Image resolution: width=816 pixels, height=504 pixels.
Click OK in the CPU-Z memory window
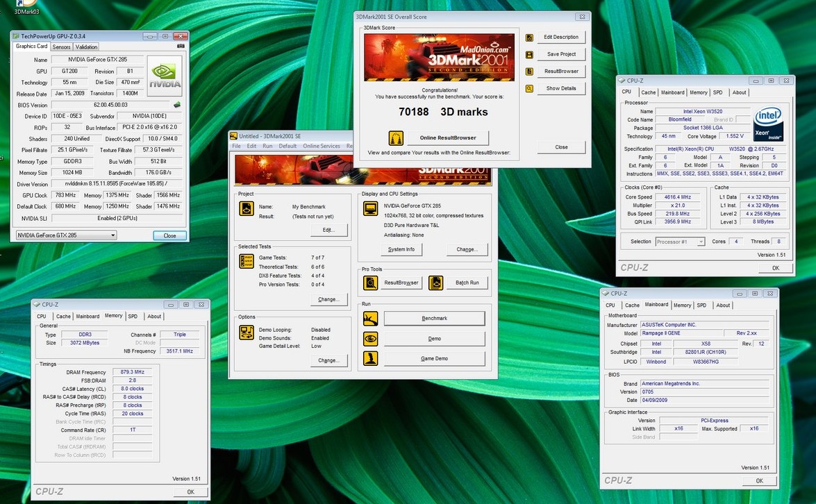pyautogui.click(x=190, y=492)
